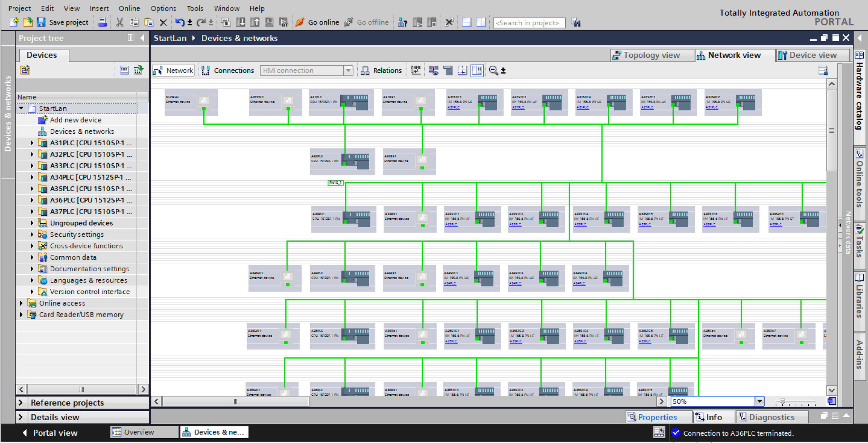This screenshot has height=443, width=868.
Task: Open the Options menu
Action: 163,8
